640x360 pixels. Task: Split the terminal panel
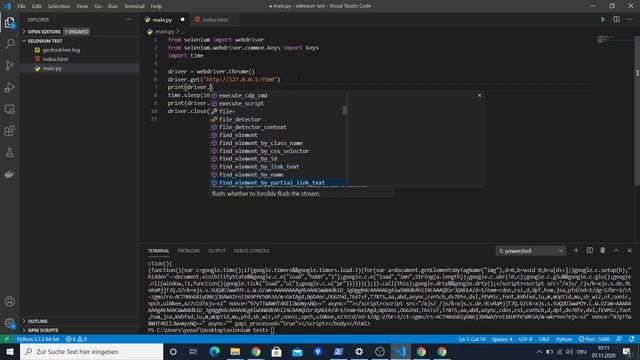(x=589, y=250)
